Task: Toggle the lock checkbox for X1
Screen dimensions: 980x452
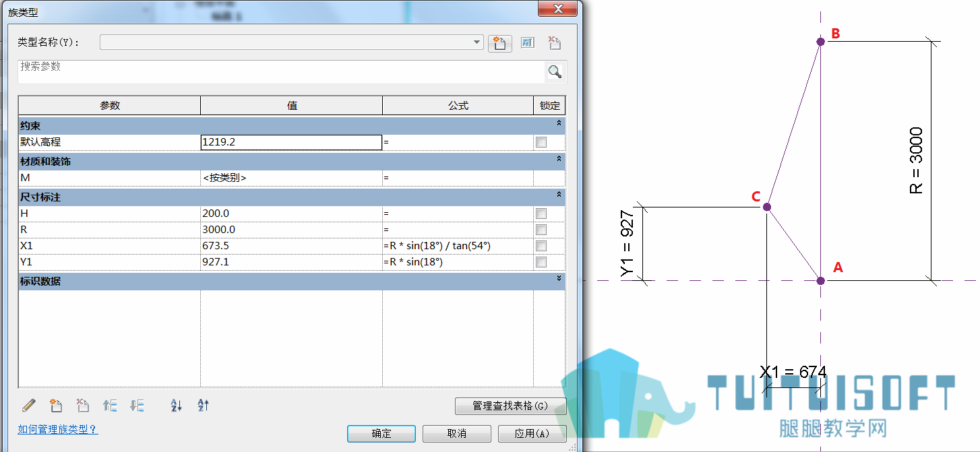Action: [541, 246]
